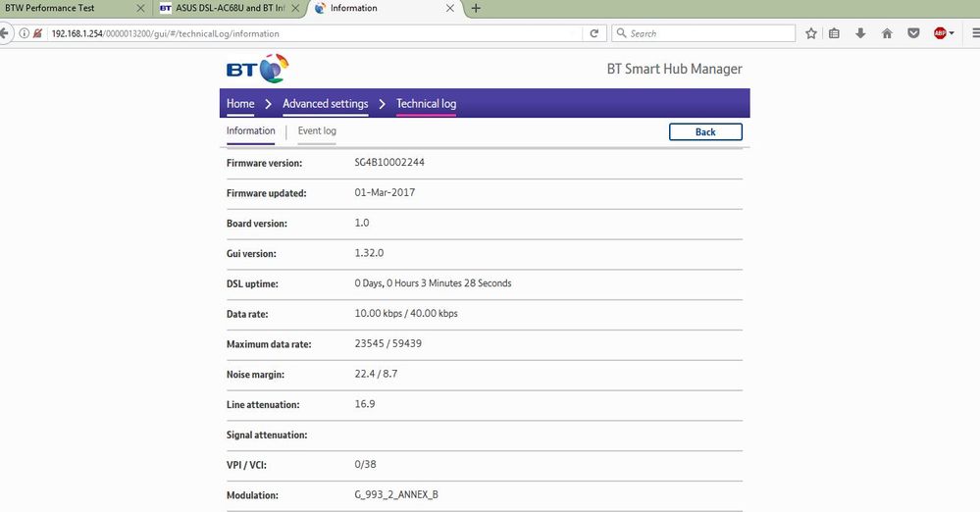The height and width of the screenshot is (512, 980).
Task: Select firmware updated date 01-Mar-2017
Action: coord(385,192)
